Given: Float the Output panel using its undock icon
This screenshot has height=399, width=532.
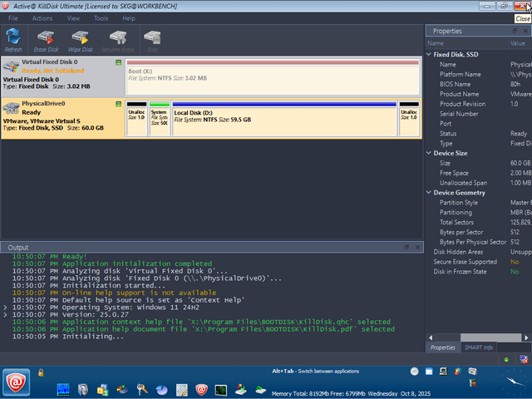Looking at the screenshot, I should 406,248.
